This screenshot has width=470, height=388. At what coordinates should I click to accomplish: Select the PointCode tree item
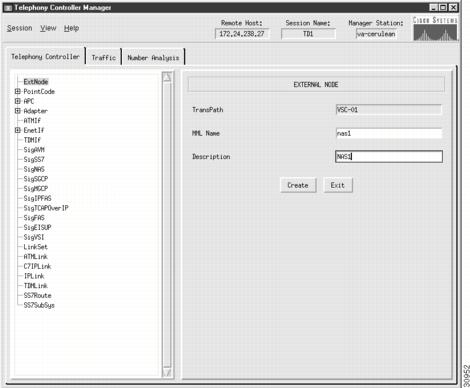pyautogui.click(x=39, y=91)
